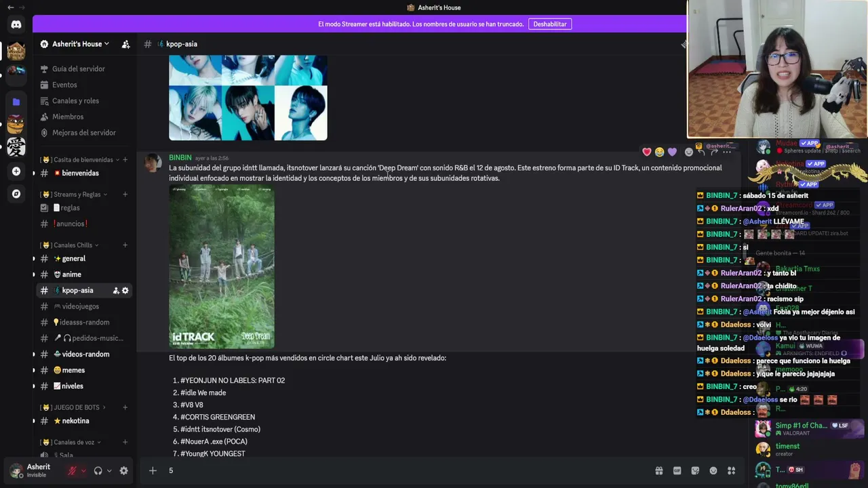The image size is (868, 488).
Task: Collapse Canales Chills category
Action: pos(70,245)
